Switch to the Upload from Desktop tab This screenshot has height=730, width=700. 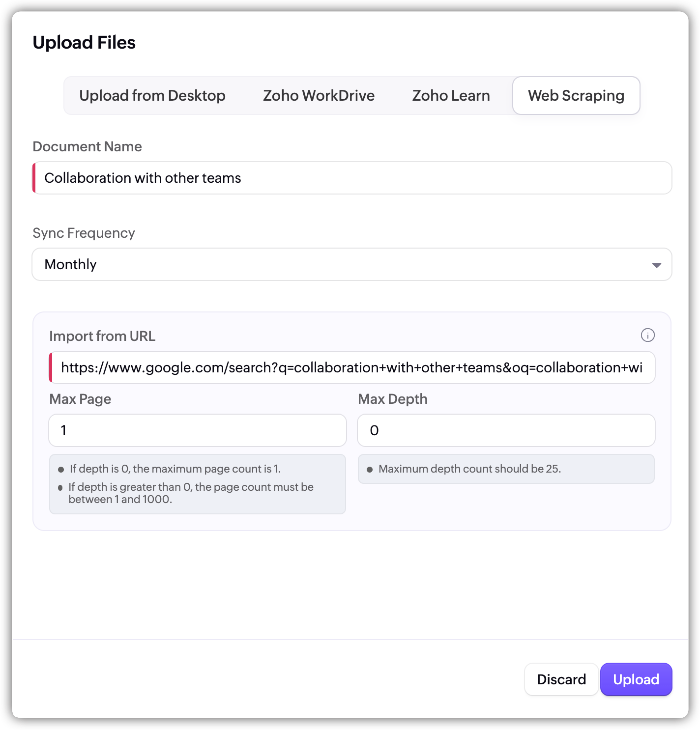click(x=152, y=95)
